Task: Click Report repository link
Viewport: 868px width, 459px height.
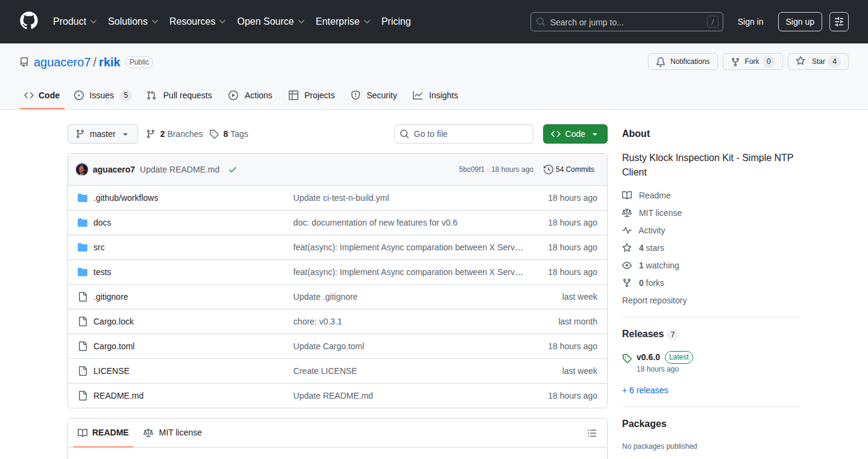Action: pyautogui.click(x=654, y=300)
